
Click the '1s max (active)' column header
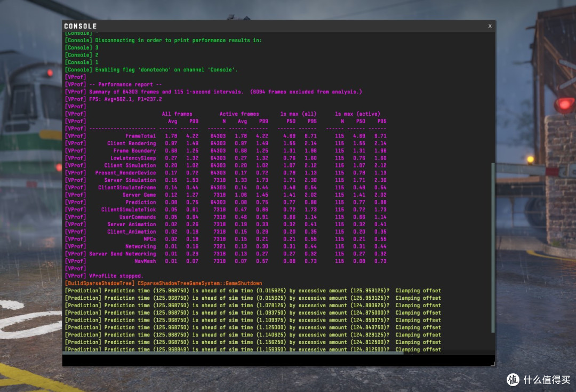point(357,114)
